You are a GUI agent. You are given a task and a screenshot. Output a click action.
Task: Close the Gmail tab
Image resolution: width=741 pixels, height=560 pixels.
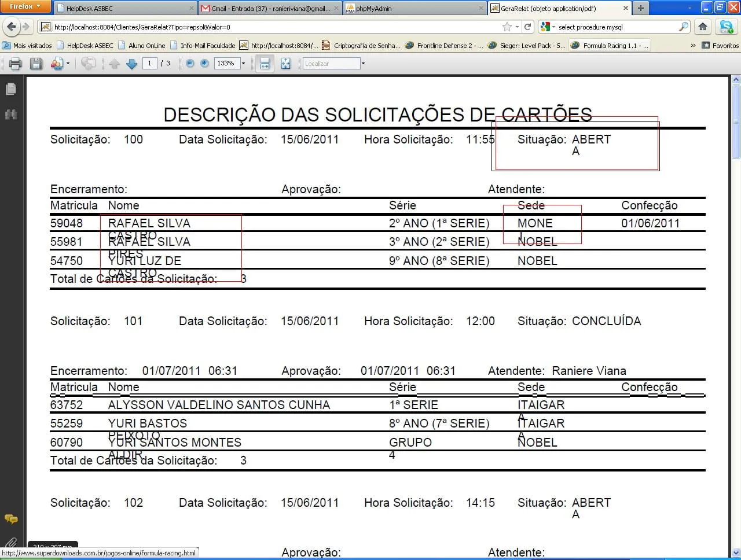click(338, 9)
